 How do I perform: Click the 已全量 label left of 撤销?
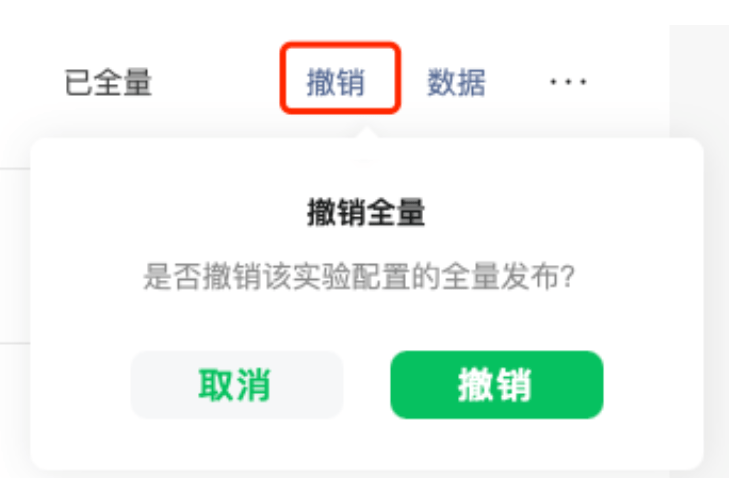point(108,82)
